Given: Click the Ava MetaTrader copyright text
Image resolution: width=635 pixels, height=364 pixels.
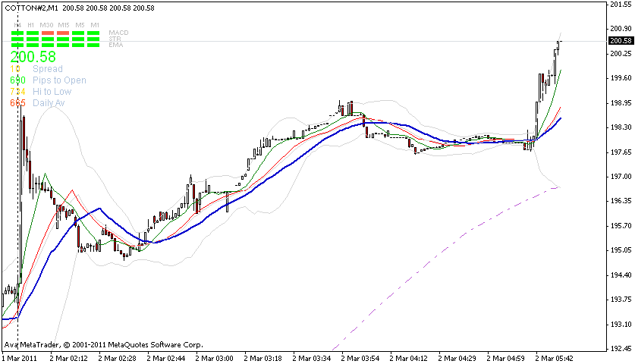Looking at the screenshot, I should [x=104, y=344].
